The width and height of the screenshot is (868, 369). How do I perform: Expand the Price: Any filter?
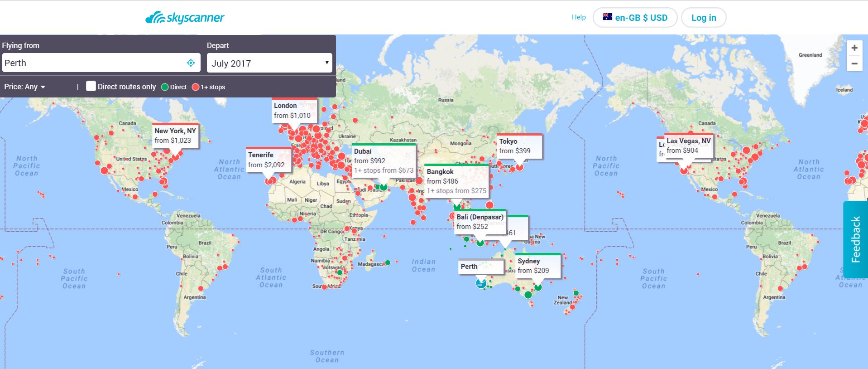[x=25, y=87]
